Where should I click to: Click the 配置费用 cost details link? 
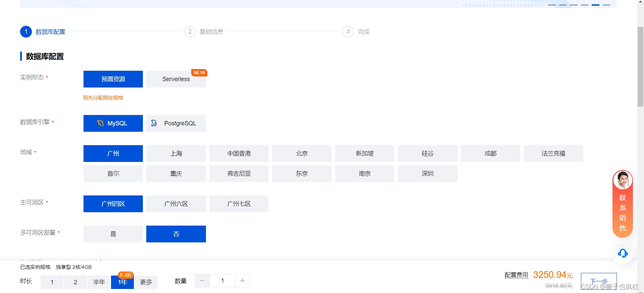(x=516, y=275)
